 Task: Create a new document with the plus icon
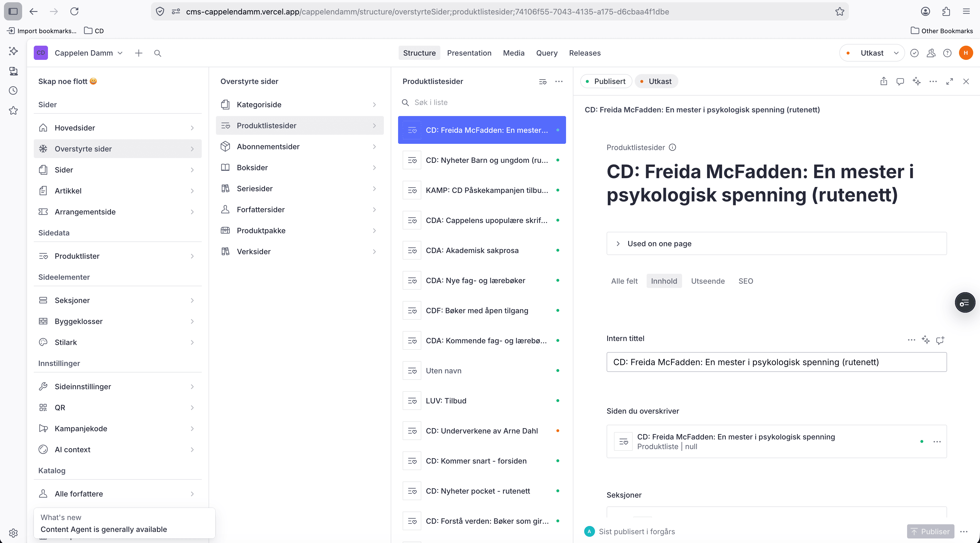(x=138, y=53)
